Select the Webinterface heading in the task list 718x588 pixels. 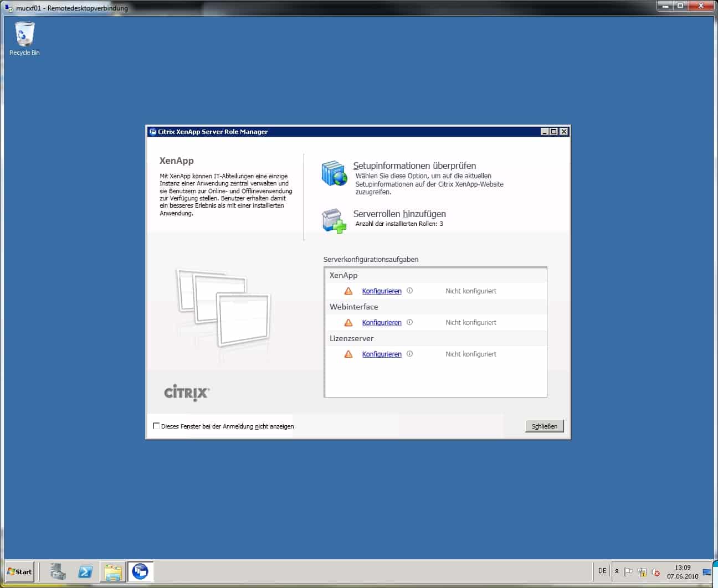point(354,307)
